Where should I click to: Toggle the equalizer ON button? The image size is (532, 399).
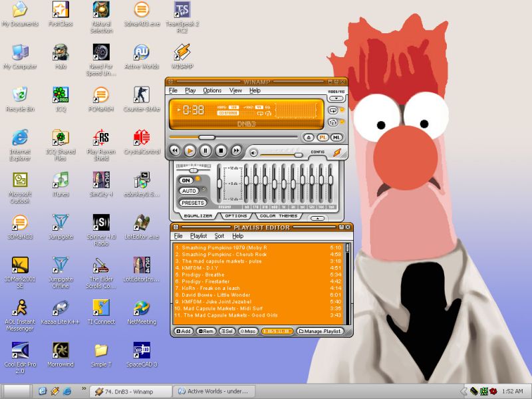pyautogui.click(x=186, y=180)
